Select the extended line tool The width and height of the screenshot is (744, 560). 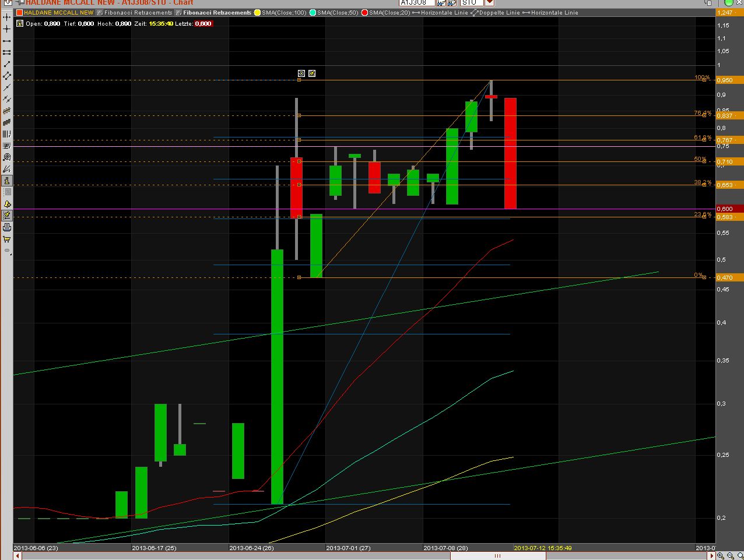pyautogui.click(x=7, y=87)
